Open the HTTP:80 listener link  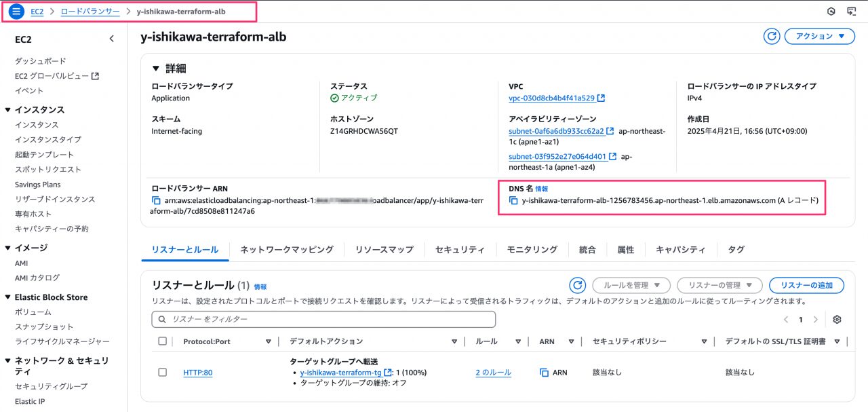tap(198, 373)
